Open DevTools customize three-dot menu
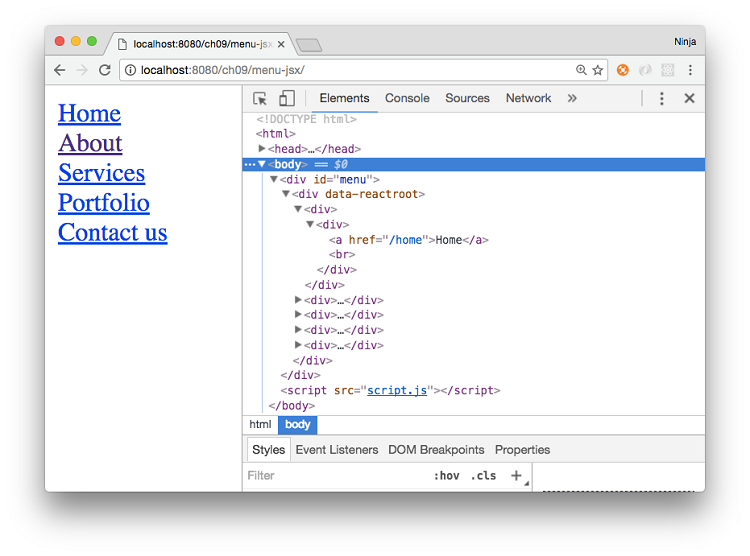 tap(662, 99)
